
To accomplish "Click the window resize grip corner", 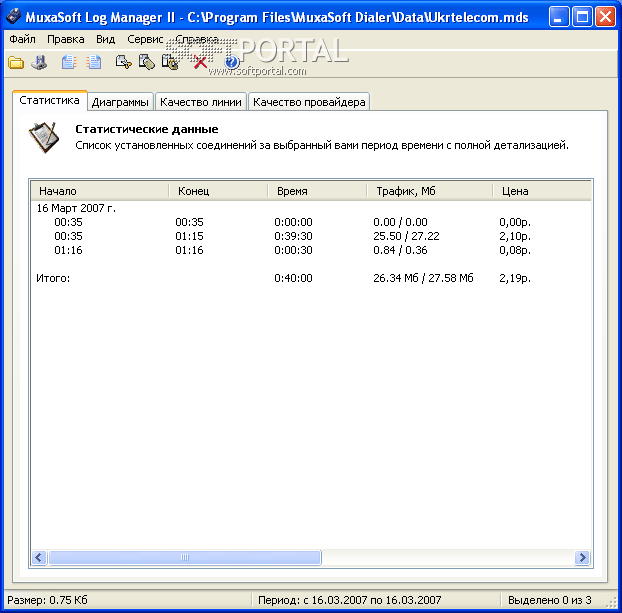I will [x=611, y=602].
